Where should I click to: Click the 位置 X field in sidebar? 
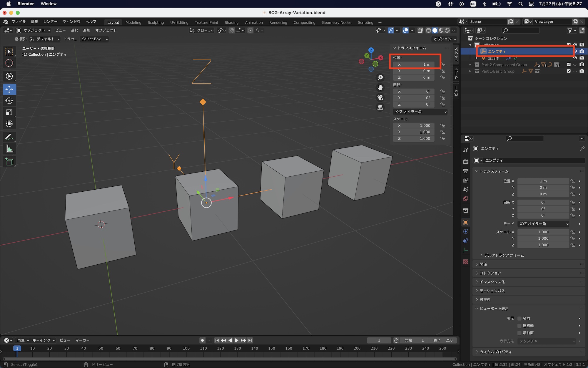pos(413,64)
